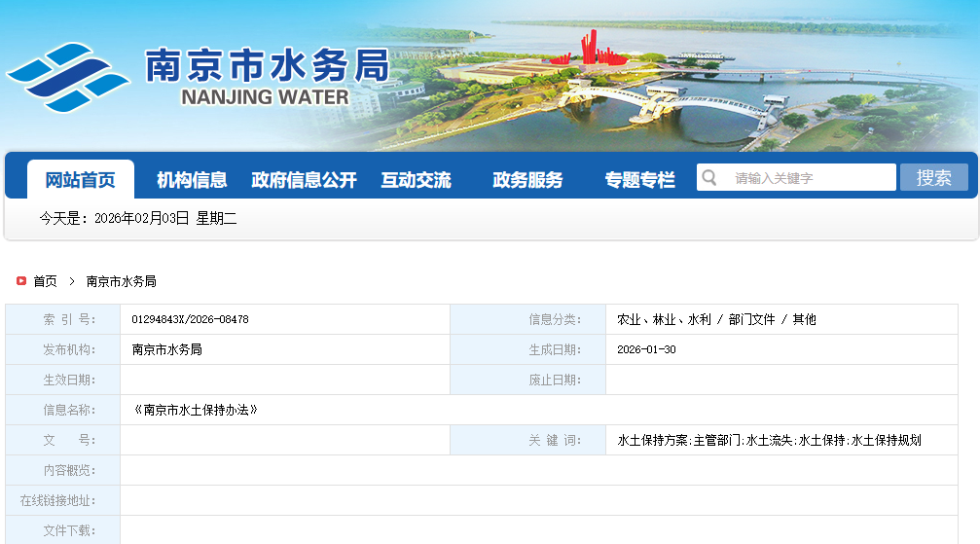Click the 关键词 label cell
The image size is (980, 544).
pos(528,440)
